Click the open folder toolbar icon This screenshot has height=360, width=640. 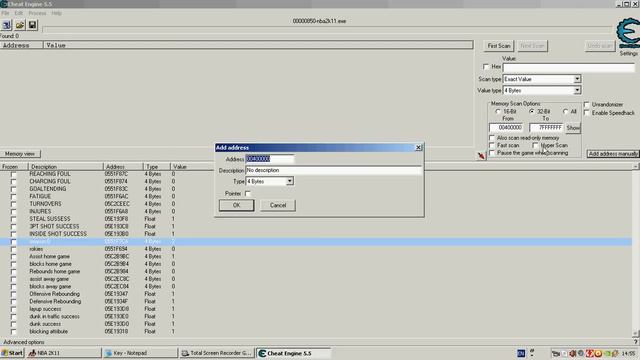click(x=20, y=25)
